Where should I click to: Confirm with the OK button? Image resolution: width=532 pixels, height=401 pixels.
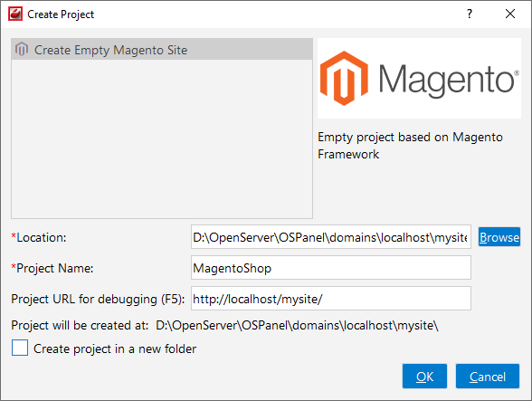pyautogui.click(x=424, y=377)
